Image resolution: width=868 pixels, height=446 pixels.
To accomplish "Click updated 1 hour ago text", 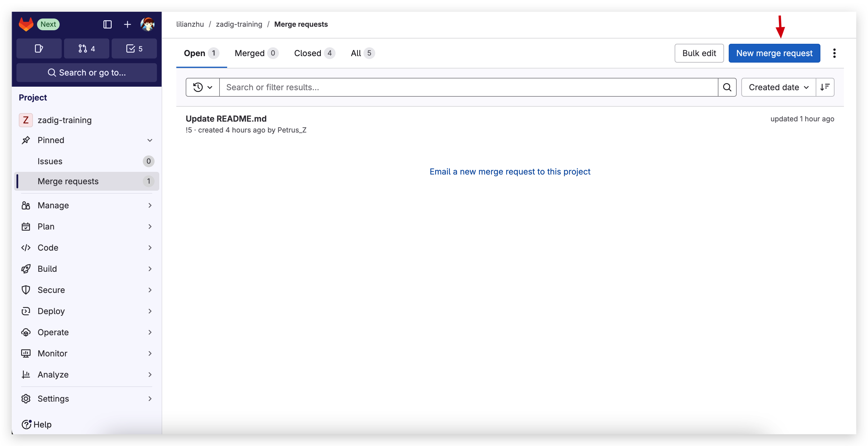I will pos(802,119).
